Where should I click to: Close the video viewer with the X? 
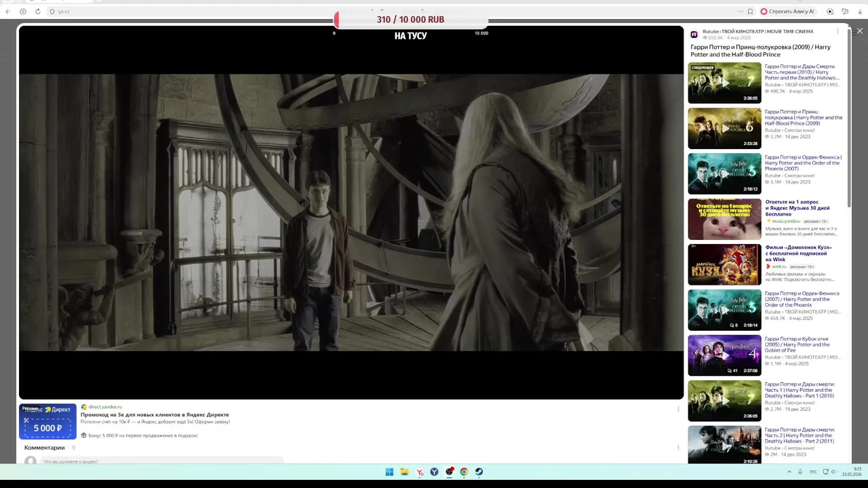tap(859, 31)
